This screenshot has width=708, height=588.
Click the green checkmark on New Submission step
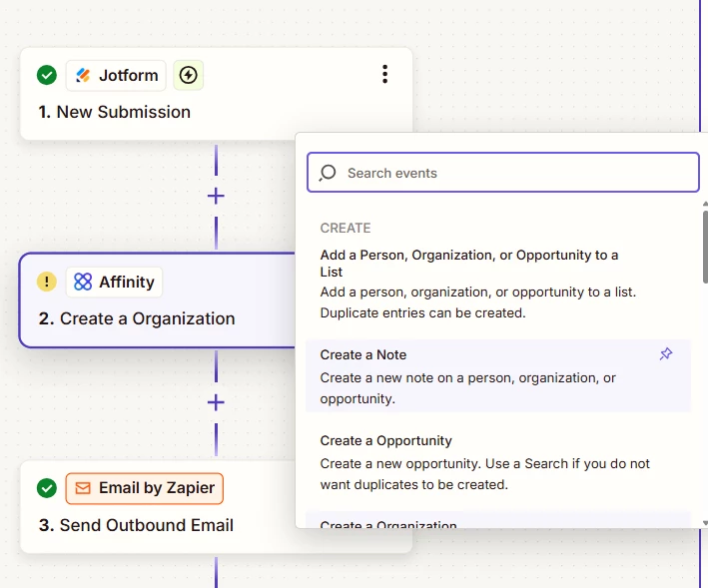pos(47,75)
